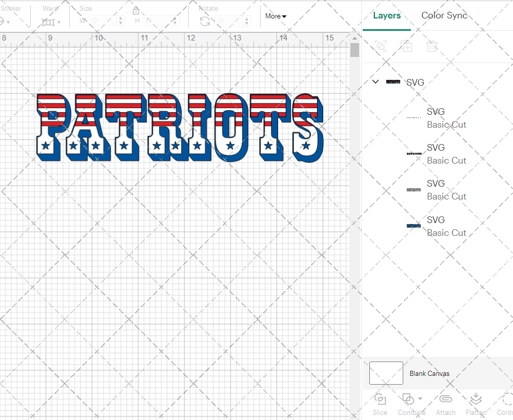Open the Warp dropdown arrow
513x420 pixels.
pyautogui.click(x=59, y=22)
